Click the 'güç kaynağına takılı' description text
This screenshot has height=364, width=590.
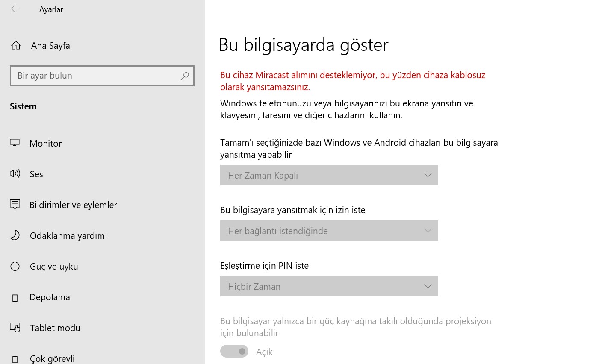click(356, 327)
